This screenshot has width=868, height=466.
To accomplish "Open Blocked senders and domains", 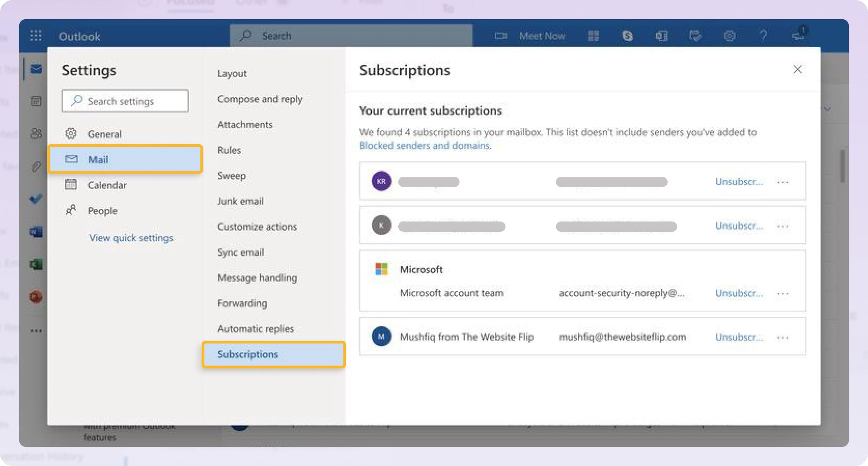I will click(424, 145).
